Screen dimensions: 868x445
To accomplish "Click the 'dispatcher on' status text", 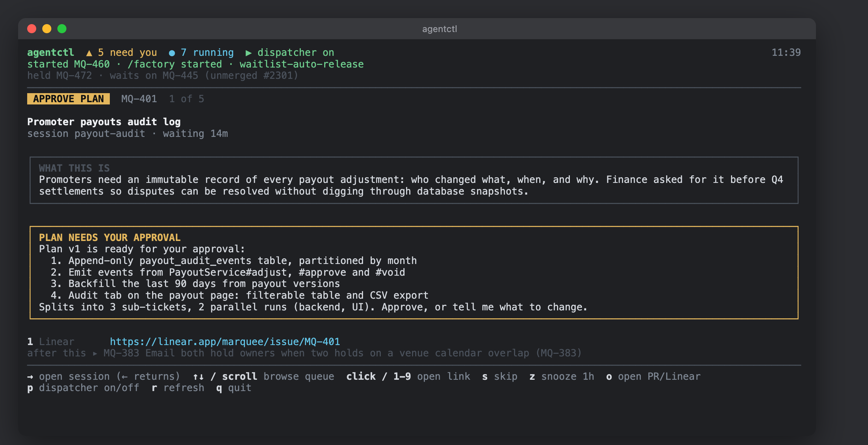I will click(295, 52).
